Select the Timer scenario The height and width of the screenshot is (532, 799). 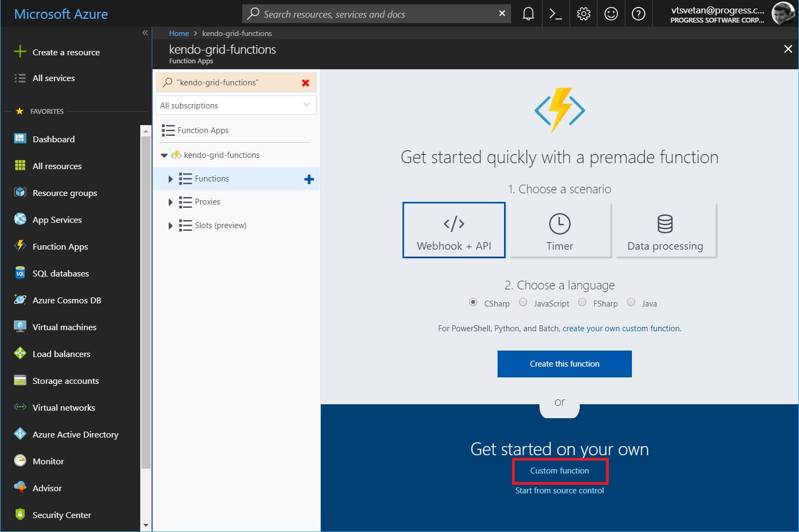pos(559,230)
